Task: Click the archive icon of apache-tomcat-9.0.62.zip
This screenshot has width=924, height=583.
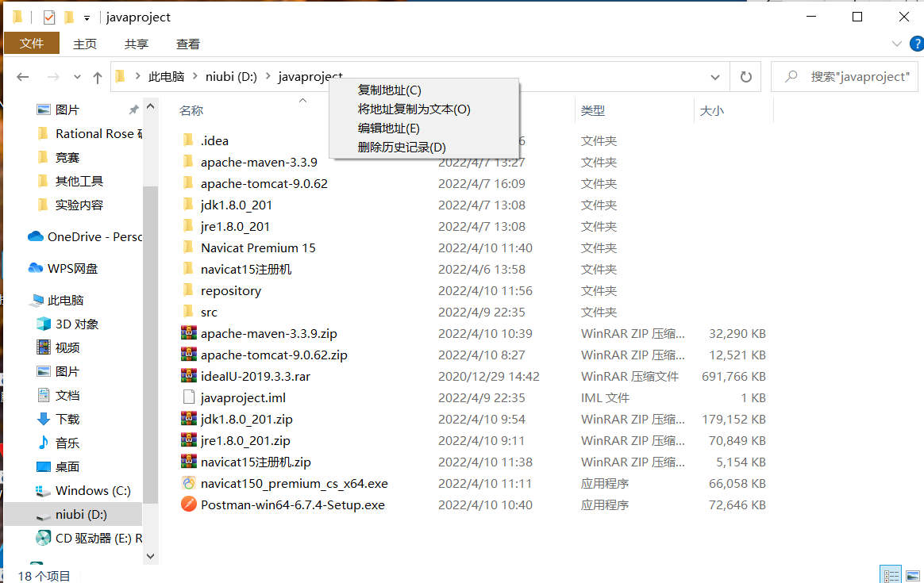Action: [x=189, y=355]
